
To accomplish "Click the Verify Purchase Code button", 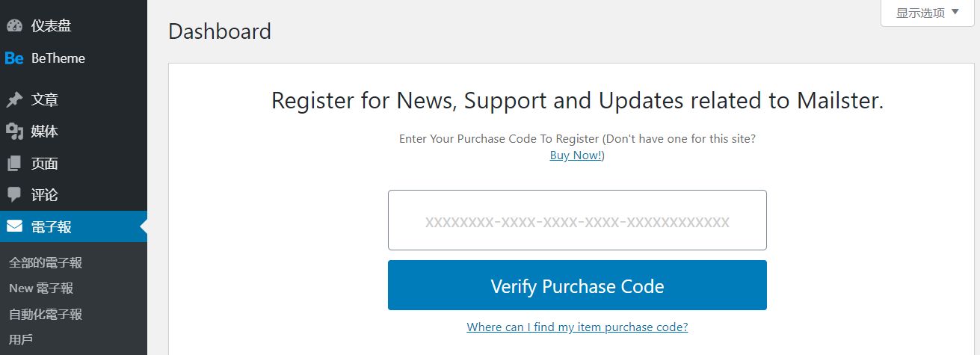I will [x=577, y=285].
